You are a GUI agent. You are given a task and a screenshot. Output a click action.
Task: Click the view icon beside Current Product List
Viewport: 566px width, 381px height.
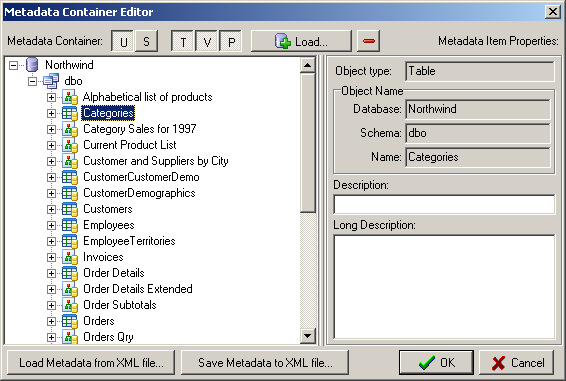pyautogui.click(x=70, y=145)
